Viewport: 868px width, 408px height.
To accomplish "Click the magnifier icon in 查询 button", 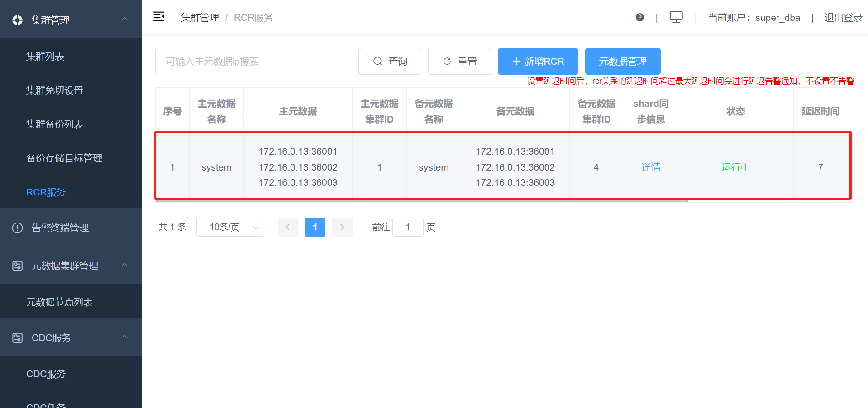I will [x=377, y=61].
